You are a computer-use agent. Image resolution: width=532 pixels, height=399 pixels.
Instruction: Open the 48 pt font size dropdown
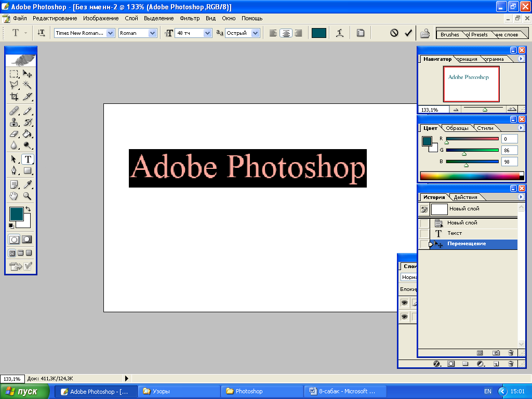click(x=208, y=33)
